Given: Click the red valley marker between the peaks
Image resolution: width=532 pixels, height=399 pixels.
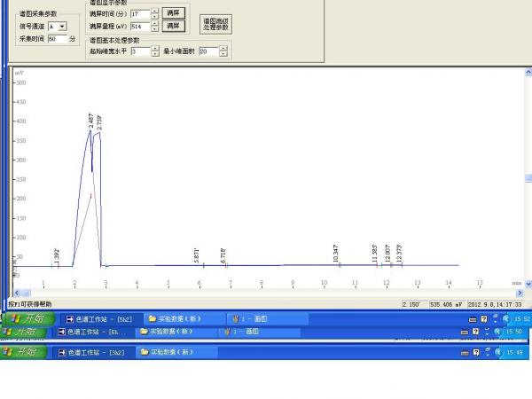Looking at the screenshot, I should pyautogui.click(x=91, y=195).
